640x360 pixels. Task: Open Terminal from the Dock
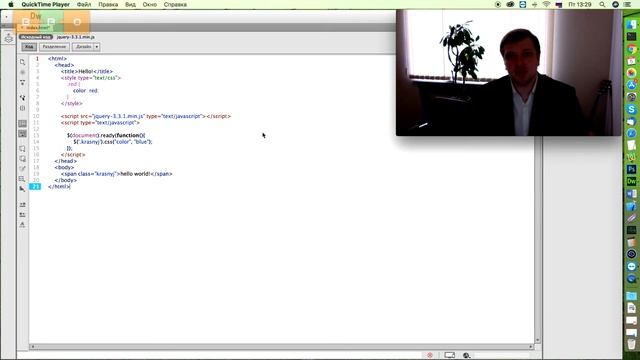pyautogui.click(x=631, y=37)
